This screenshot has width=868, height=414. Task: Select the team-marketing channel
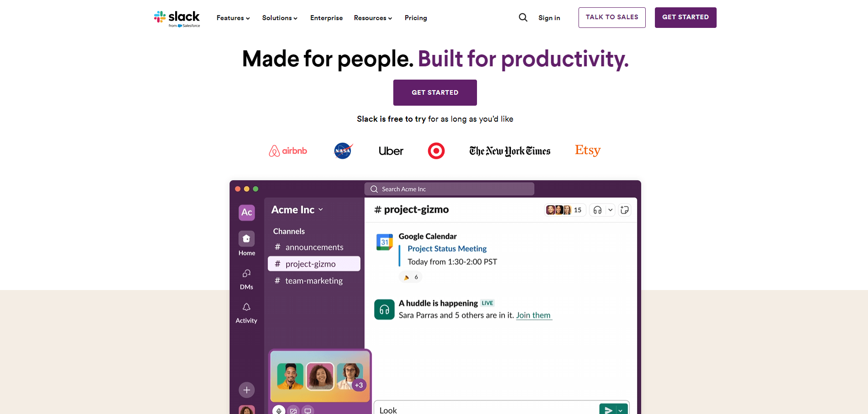[314, 280]
